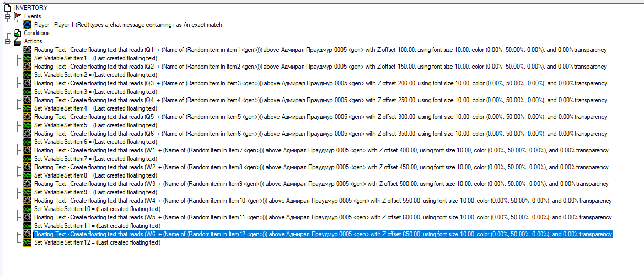Click the gear icon for Q6 floating text
Viewport: 644px width, 276px height.
tap(27, 134)
